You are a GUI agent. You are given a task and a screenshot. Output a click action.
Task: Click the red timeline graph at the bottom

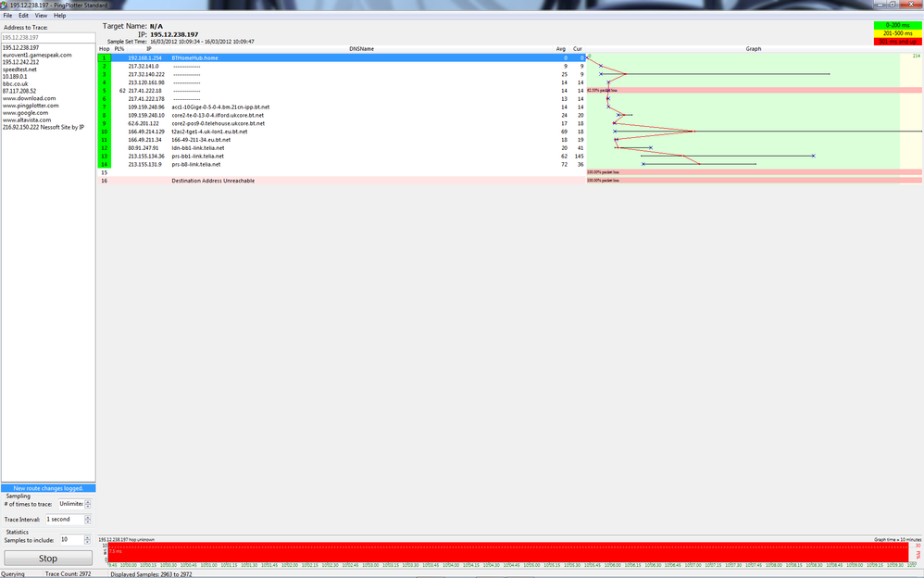point(508,552)
